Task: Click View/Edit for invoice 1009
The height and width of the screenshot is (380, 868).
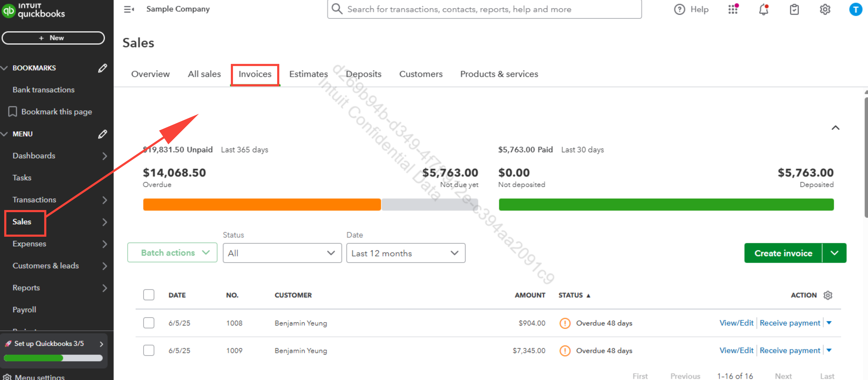Action: click(736, 350)
